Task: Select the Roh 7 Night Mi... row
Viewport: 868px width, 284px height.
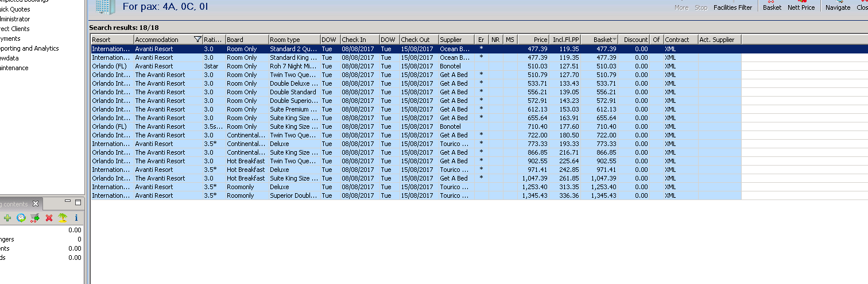Action: pos(416,66)
